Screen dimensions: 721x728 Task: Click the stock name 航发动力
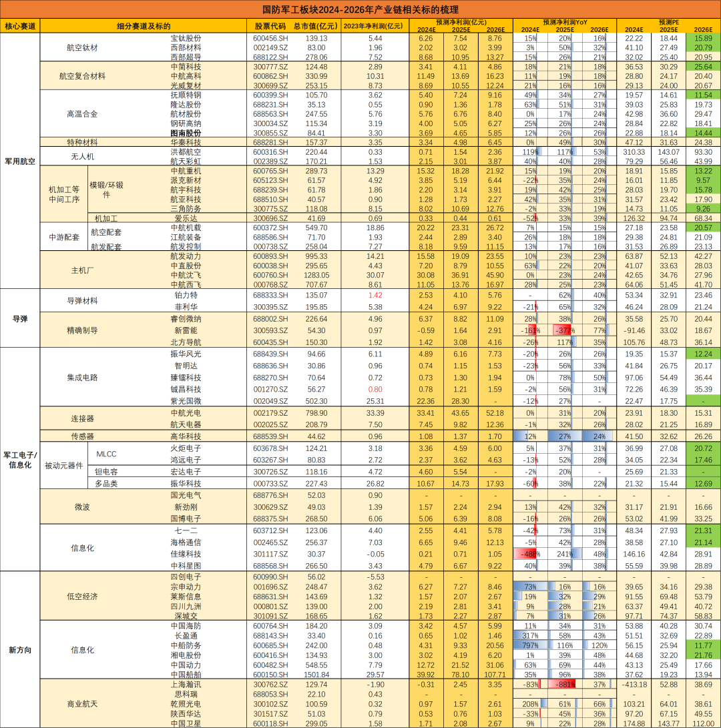click(x=186, y=256)
